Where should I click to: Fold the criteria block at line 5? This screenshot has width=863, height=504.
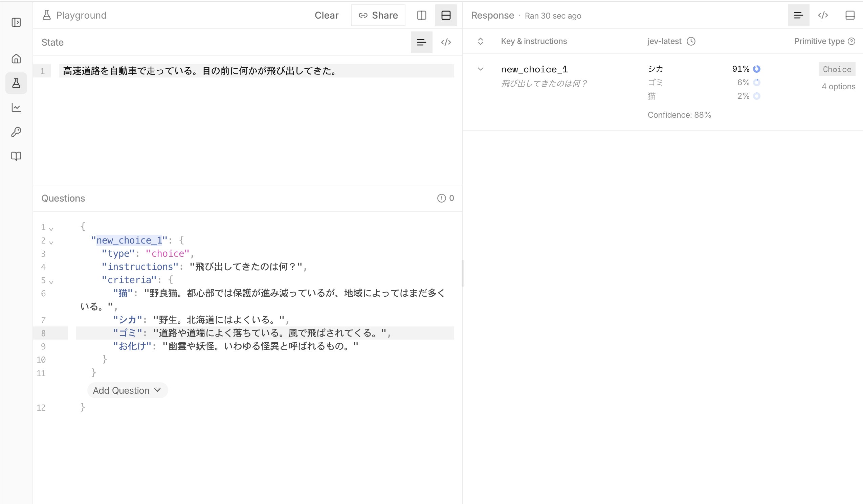click(51, 282)
